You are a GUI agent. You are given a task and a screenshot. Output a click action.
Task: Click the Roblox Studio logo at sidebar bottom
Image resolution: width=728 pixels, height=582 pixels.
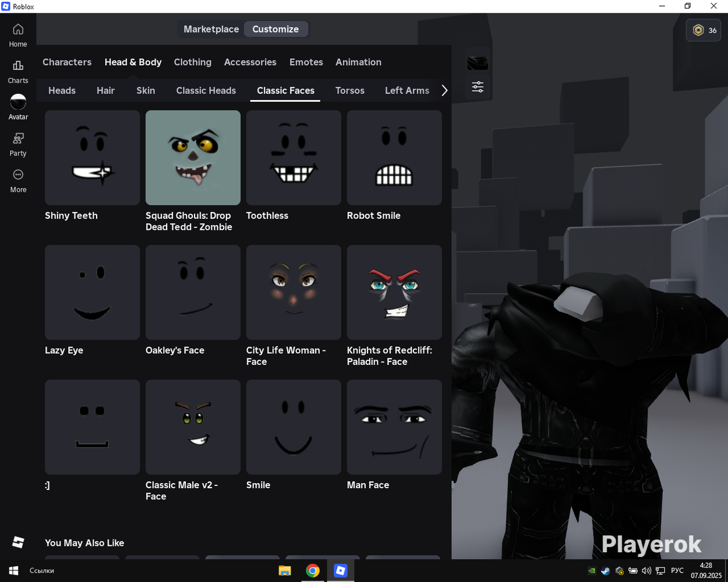coord(18,542)
